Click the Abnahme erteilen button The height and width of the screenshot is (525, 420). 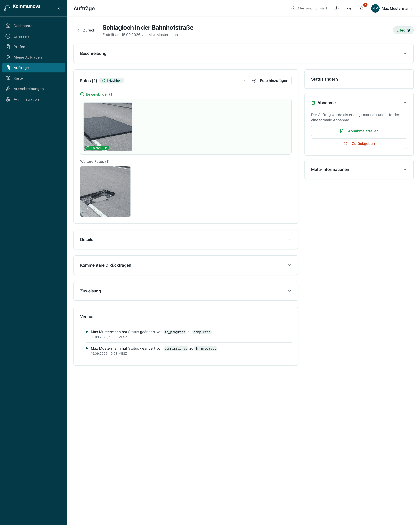[x=359, y=131]
